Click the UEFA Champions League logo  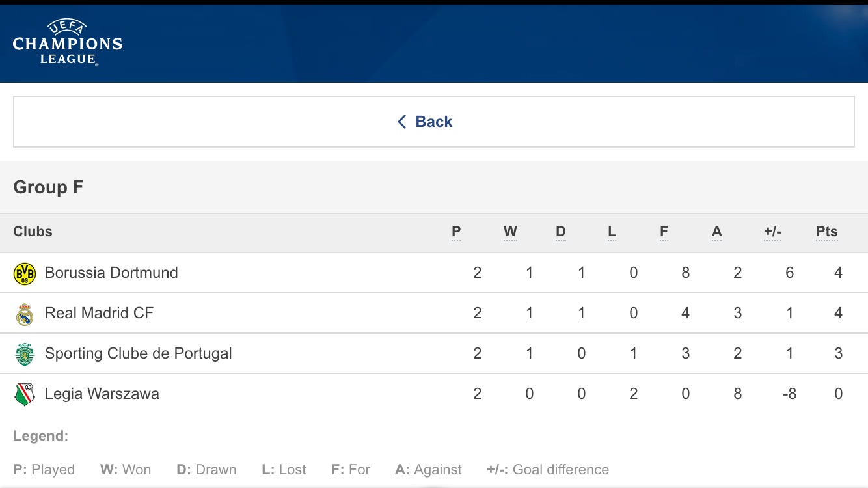[x=68, y=43]
